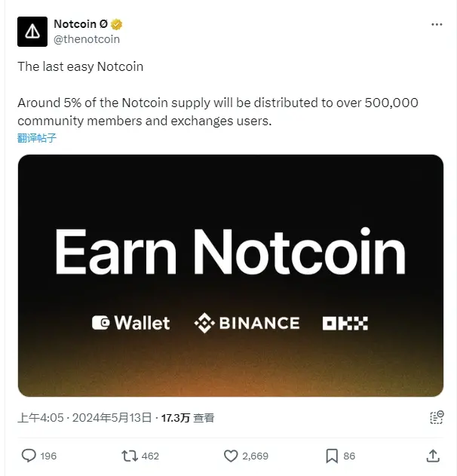457x476 pixels.
Task: Click the share upload icon
Action: [433, 456]
